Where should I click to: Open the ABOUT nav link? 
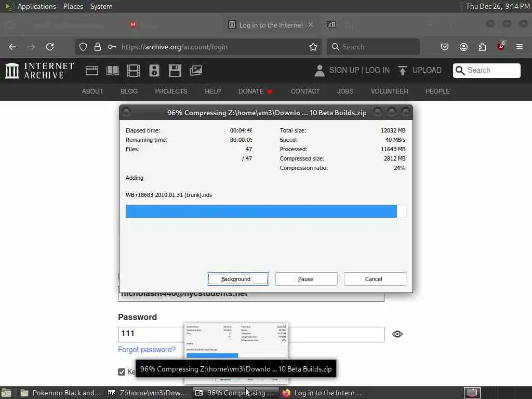pyautogui.click(x=92, y=91)
